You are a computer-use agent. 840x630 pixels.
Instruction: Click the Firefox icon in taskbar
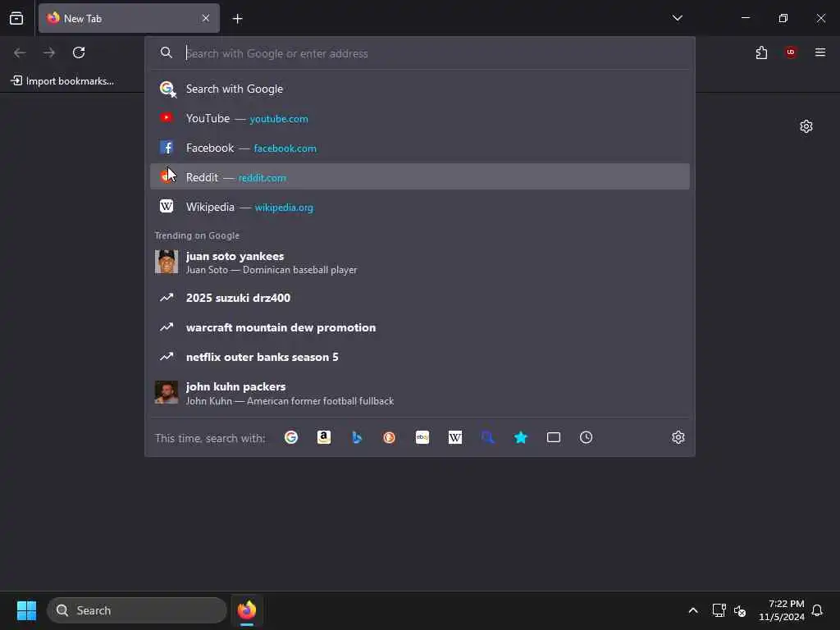click(x=247, y=610)
